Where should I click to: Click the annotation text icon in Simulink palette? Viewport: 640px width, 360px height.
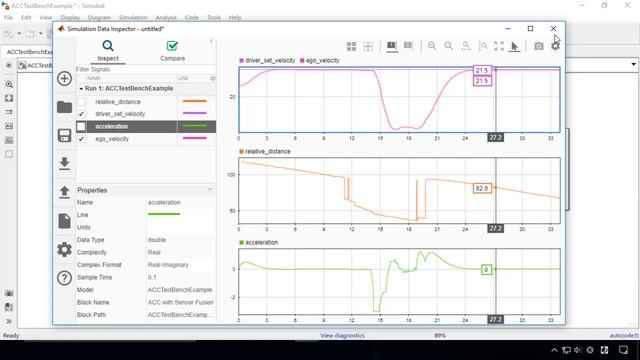pos(9,126)
